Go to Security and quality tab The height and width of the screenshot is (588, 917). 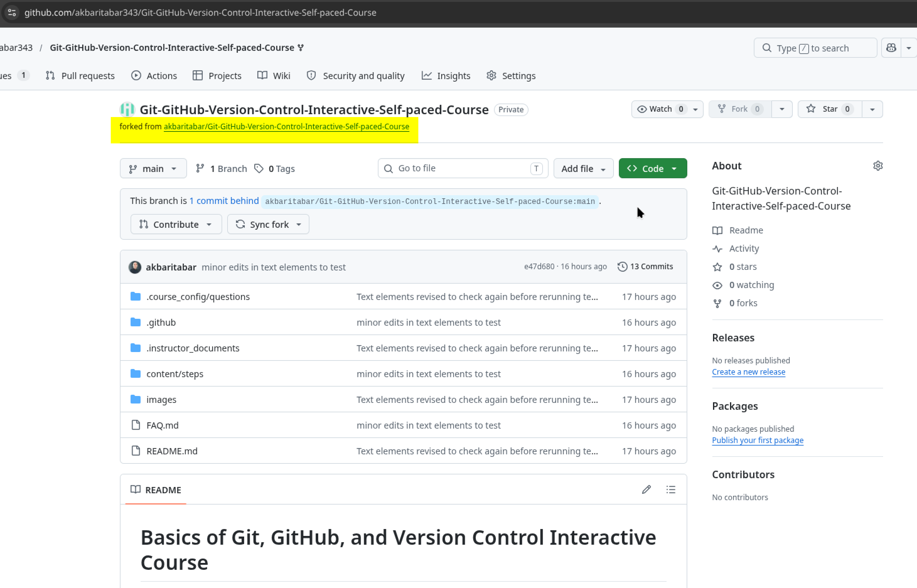[x=356, y=76]
